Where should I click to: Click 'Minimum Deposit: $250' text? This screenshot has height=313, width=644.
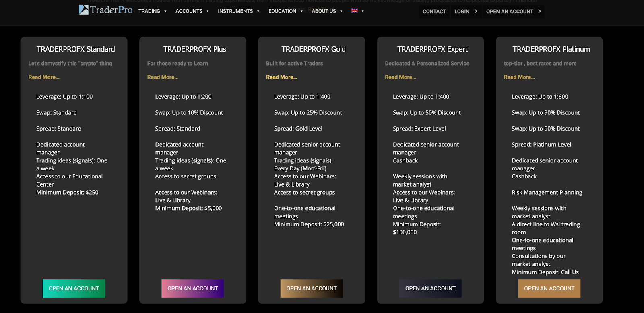click(67, 193)
